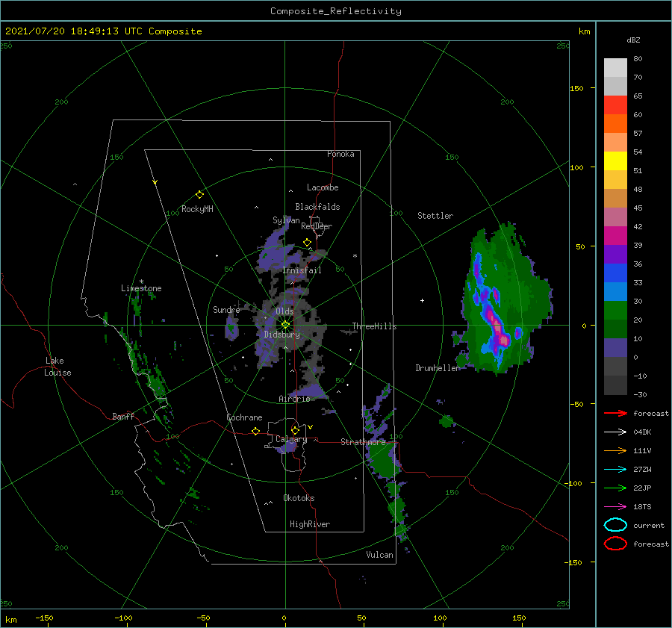Click the yellow diamond marker inside Calgary
The height and width of the screenshot is (628, 672).
click(295, 430)
